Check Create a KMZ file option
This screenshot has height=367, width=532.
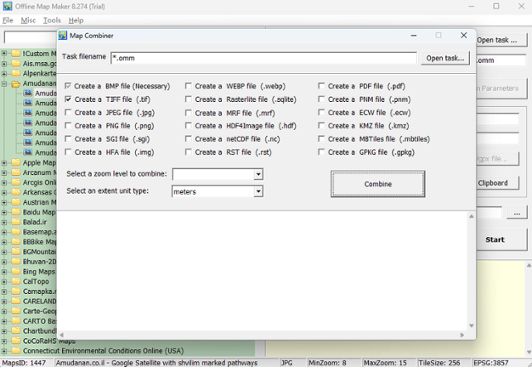tap(321, 125)
